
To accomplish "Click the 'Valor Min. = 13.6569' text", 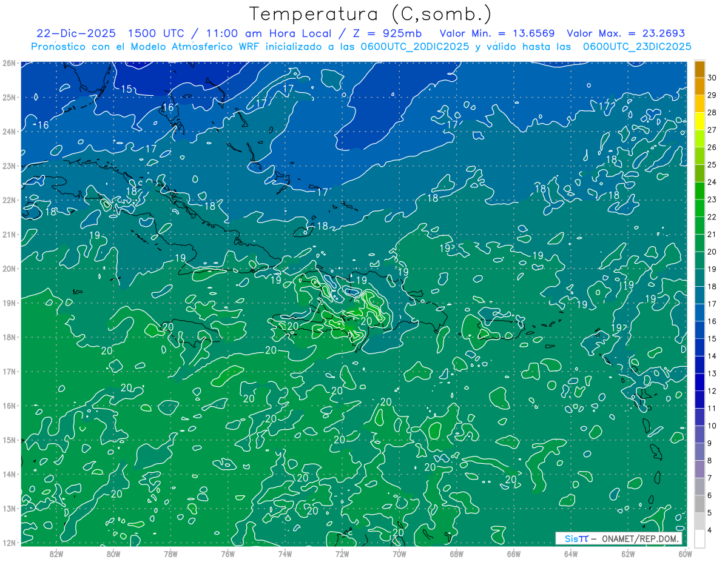I will 497,33.
